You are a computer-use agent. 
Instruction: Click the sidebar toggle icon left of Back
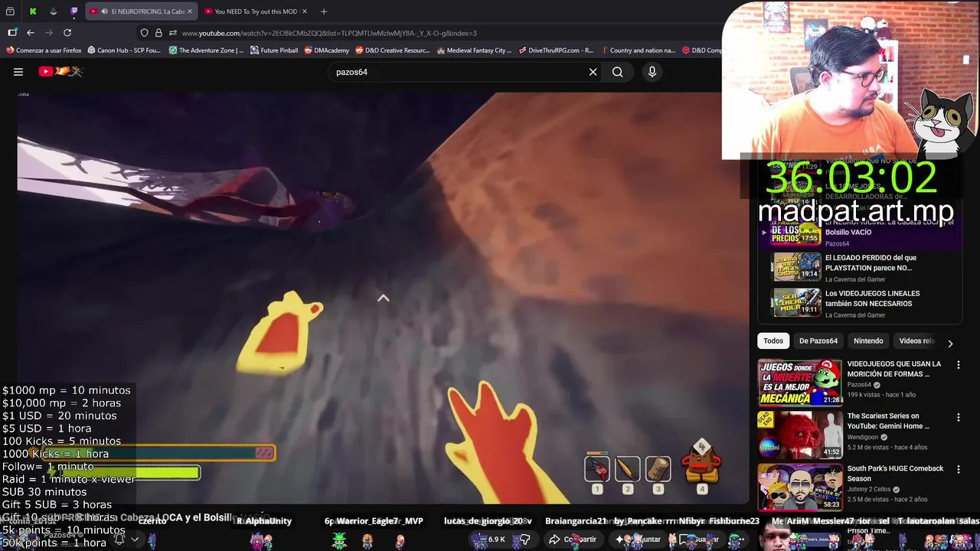coord(12,33)
